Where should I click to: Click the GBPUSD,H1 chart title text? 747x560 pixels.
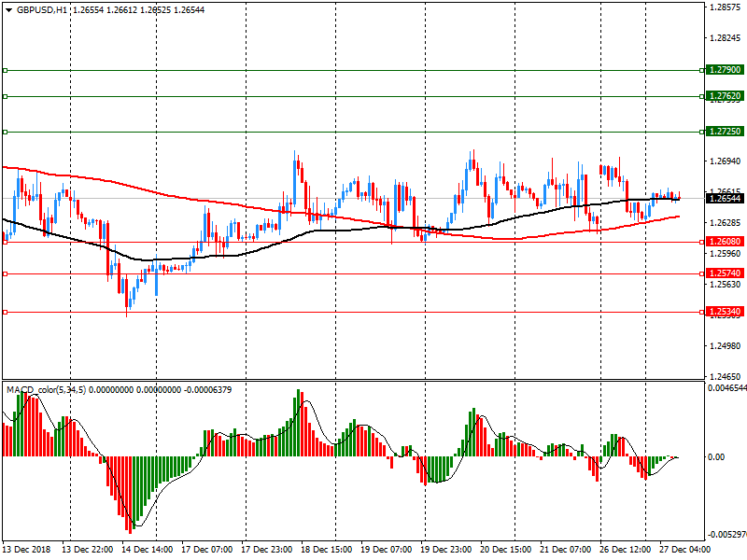42,9
